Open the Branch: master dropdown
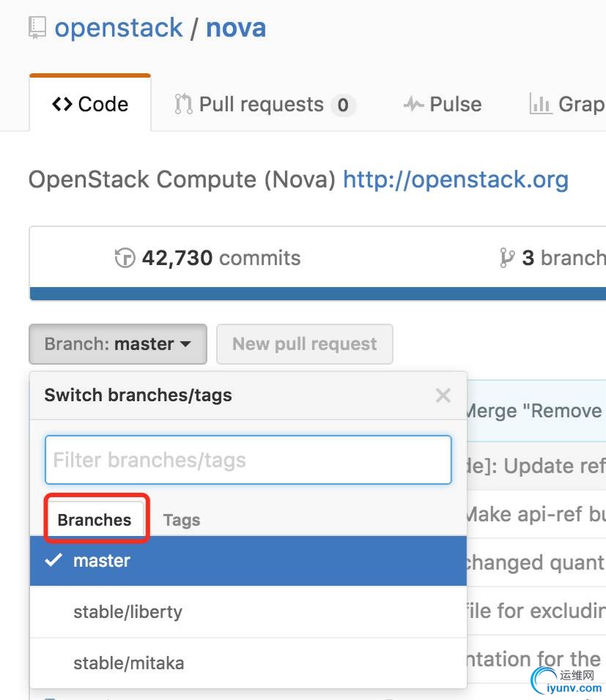Screen dimensions: 606x700 point(117,344)
